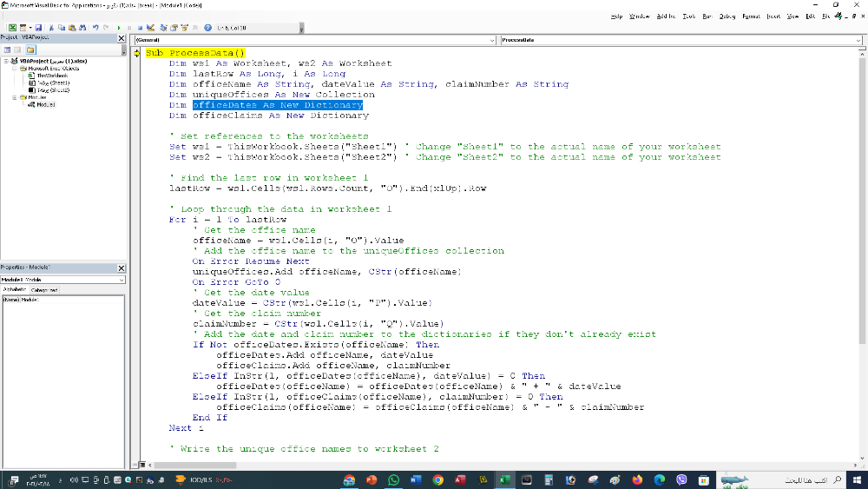Screen dimensions: 868x489
Task: Toggle Folders button in Project panel
Action: [30, 50]
